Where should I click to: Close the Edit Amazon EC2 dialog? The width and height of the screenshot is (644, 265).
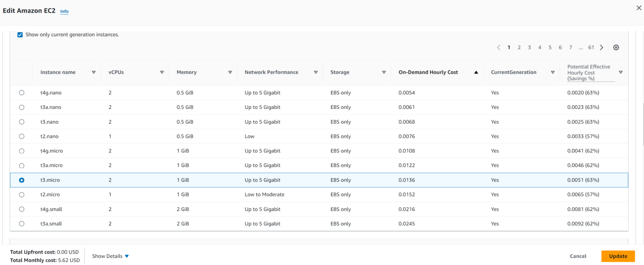point(639,8)
